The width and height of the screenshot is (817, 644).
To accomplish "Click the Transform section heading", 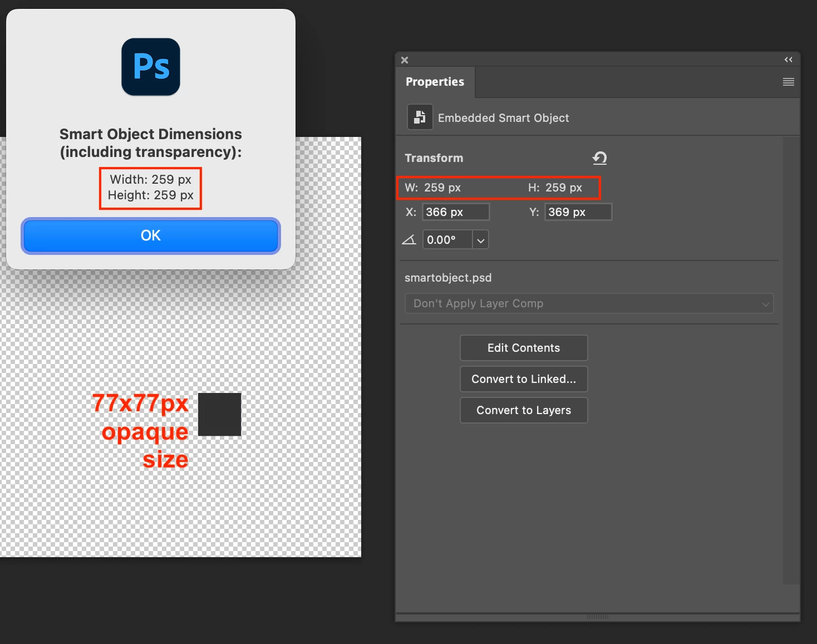I will click(434, 158).
